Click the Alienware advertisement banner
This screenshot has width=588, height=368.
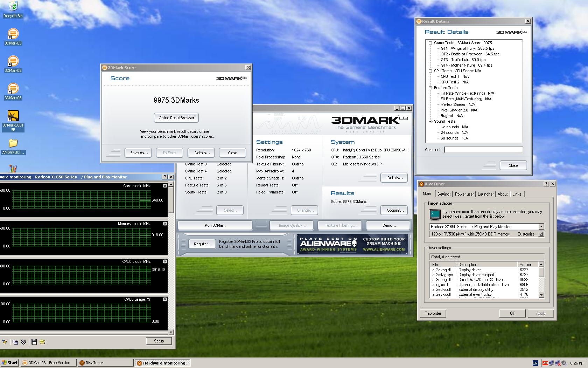pyautogui.click(x=352, y=244)
